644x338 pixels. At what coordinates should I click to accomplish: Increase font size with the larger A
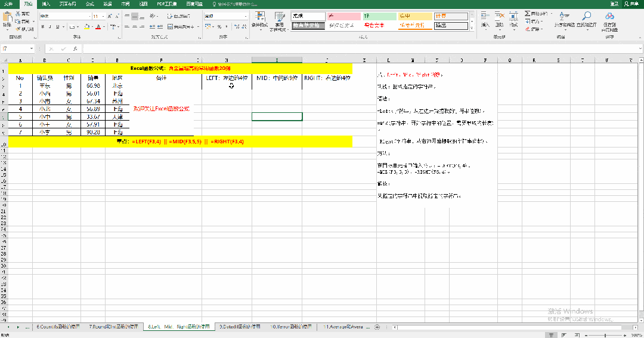pyautogui.click(x=110, y=16)
